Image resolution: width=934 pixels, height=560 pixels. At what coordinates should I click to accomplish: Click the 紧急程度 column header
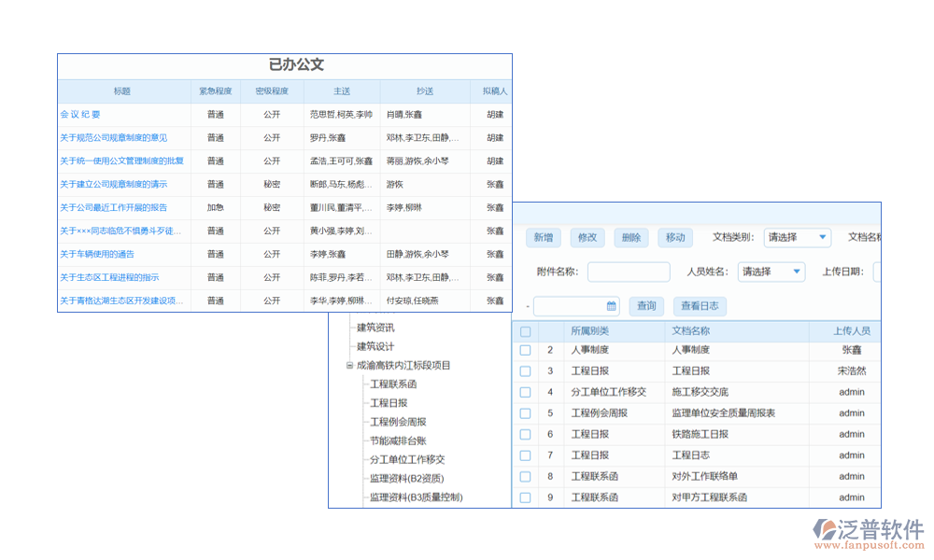coord(216,91)
